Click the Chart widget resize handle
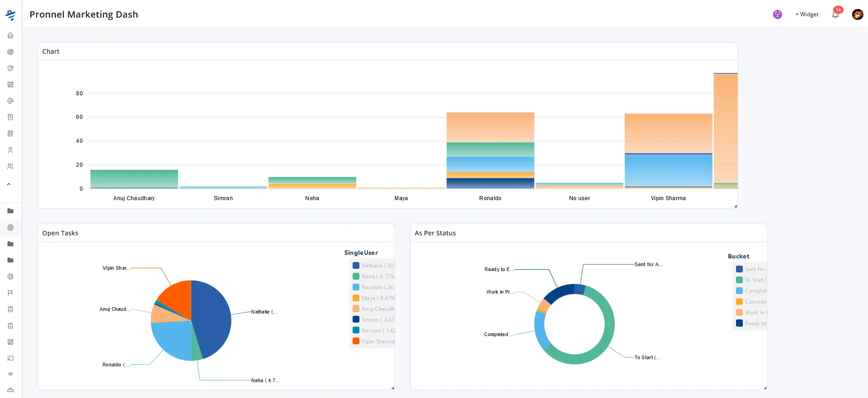 point(736,206)
